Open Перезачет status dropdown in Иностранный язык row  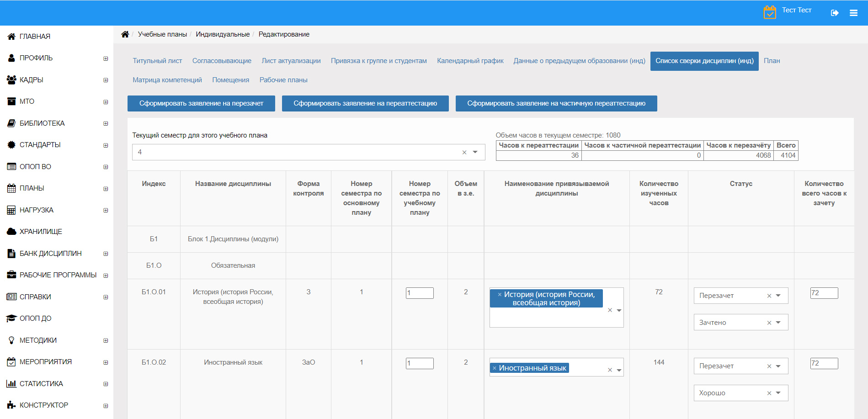pos(778,366)
